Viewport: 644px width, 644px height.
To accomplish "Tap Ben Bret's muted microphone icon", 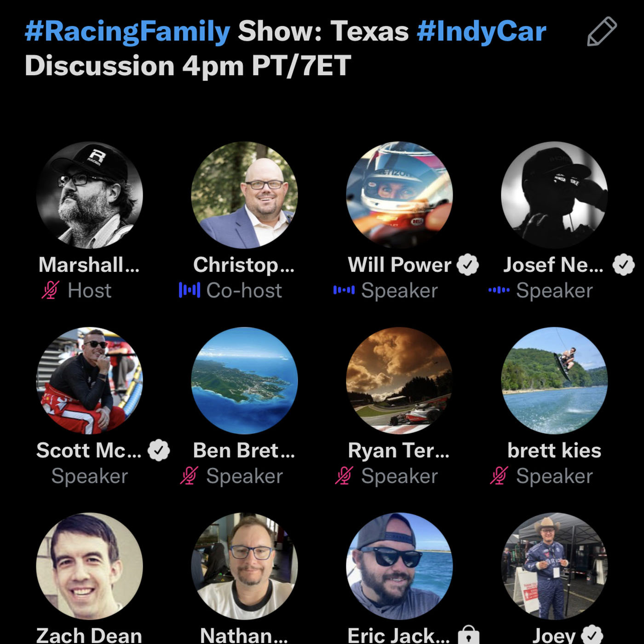I will tap(189, 476).
